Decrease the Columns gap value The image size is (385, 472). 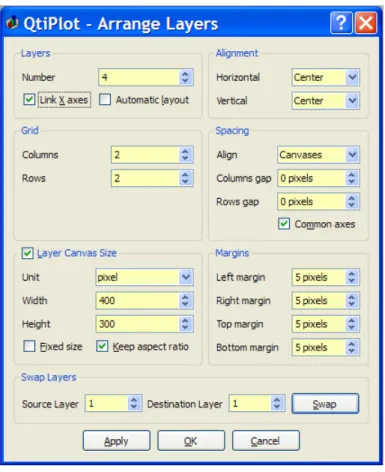pos(352,182)
